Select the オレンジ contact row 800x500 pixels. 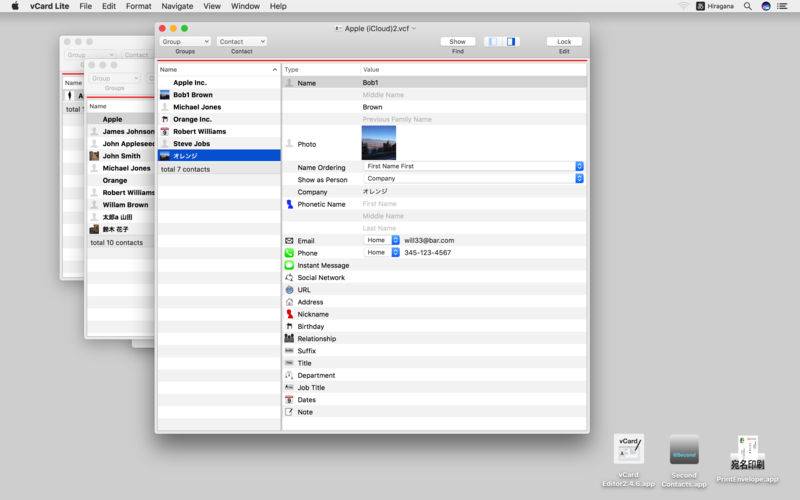click(x=219, y=156)
